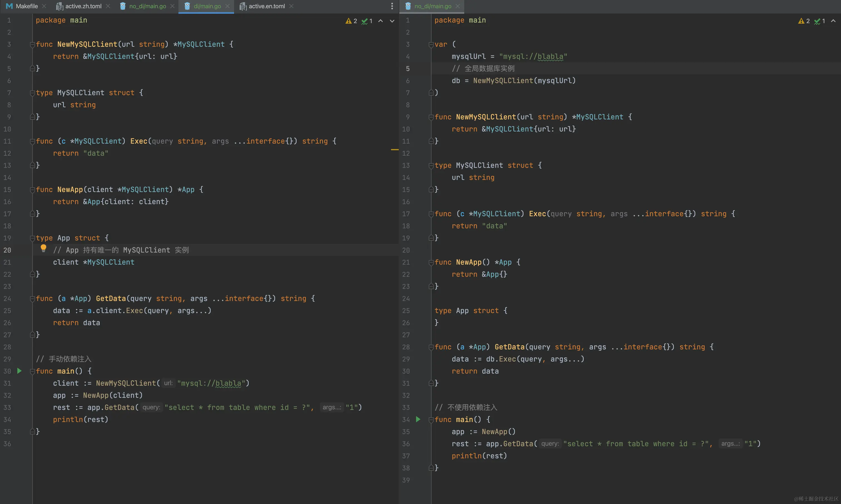Click 'data := a.client.Exec(query, args...)' on left
The image size is (841, 504).
[132, 310]
